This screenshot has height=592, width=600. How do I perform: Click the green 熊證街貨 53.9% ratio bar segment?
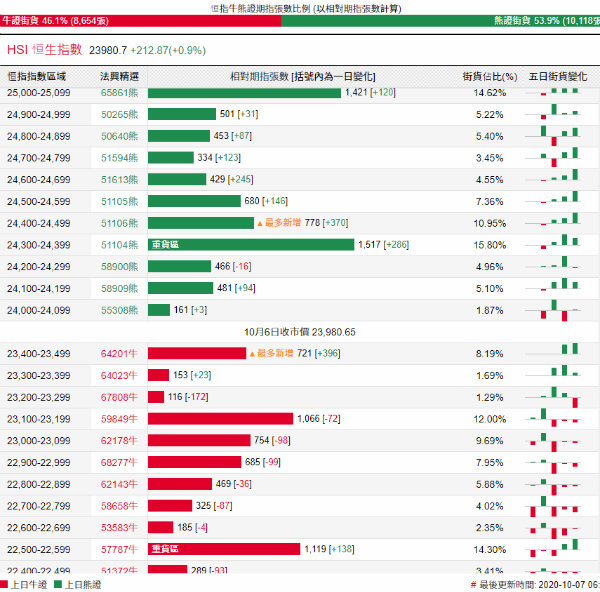(x=440, y=21)
